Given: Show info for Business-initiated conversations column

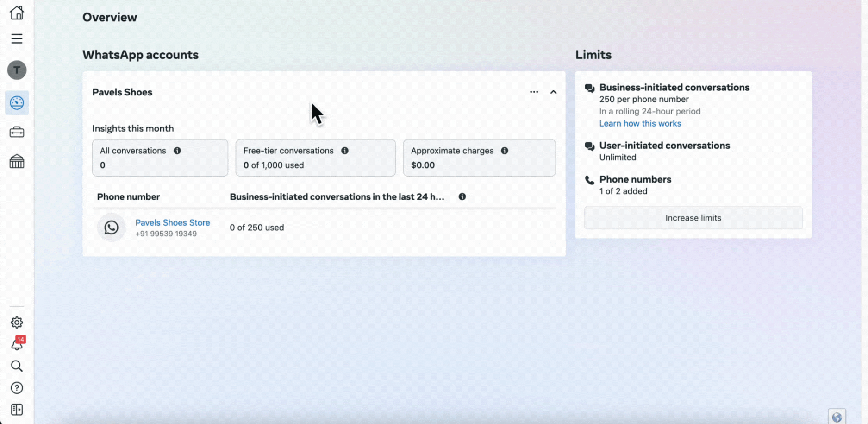Looking at the screenshot, I should tap(462, 197).
